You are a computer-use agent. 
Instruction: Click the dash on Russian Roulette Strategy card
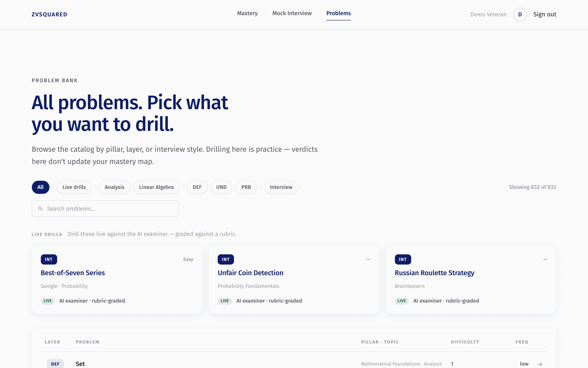(545, 259)
